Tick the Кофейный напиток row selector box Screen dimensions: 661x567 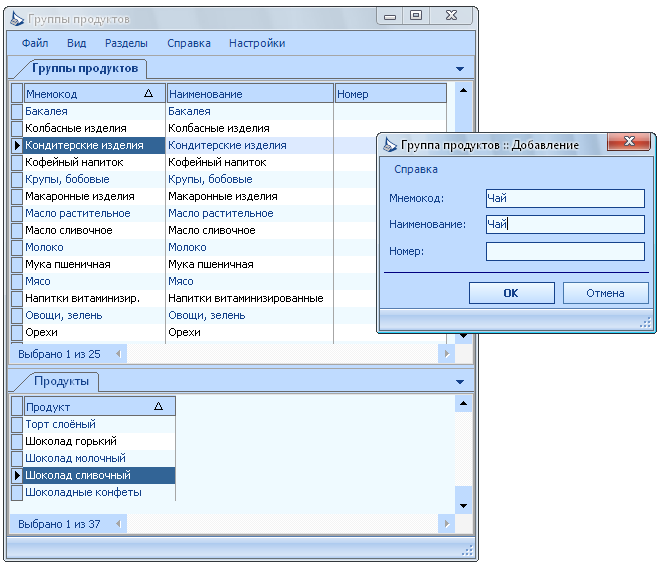pos(17,162)
